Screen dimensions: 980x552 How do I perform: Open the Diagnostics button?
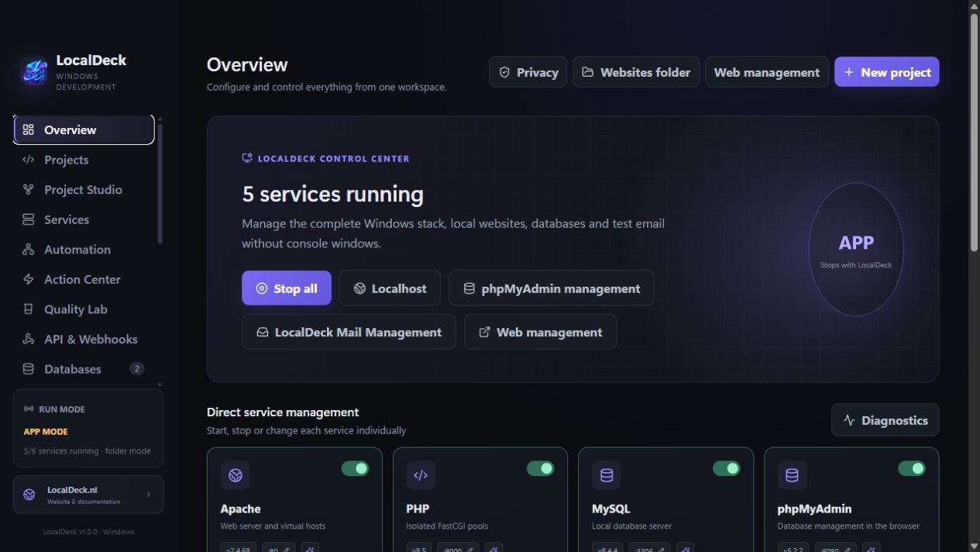pos(885,420)
